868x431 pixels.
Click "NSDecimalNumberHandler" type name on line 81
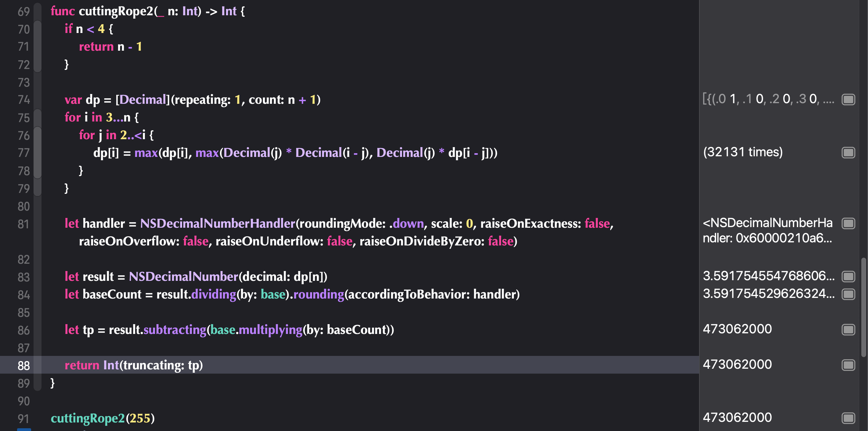click(x=218, y=224)
